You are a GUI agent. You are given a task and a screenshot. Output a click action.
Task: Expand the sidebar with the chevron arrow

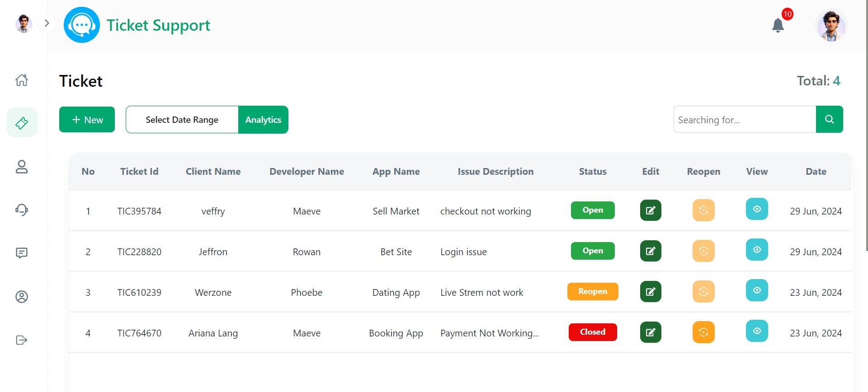click(x=47, y=23)
